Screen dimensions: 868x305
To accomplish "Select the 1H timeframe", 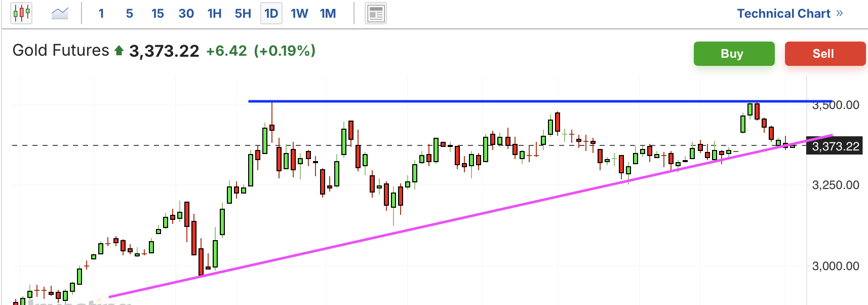I will (x=215, y=13).
